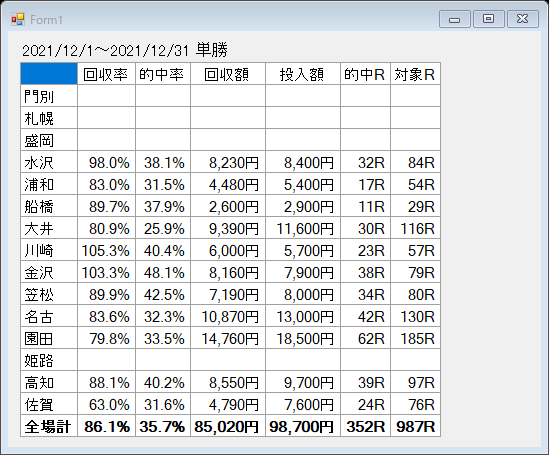Screen dimensions: 549x455
Task: Click the total 987R cell
Action: coord(416,426)
